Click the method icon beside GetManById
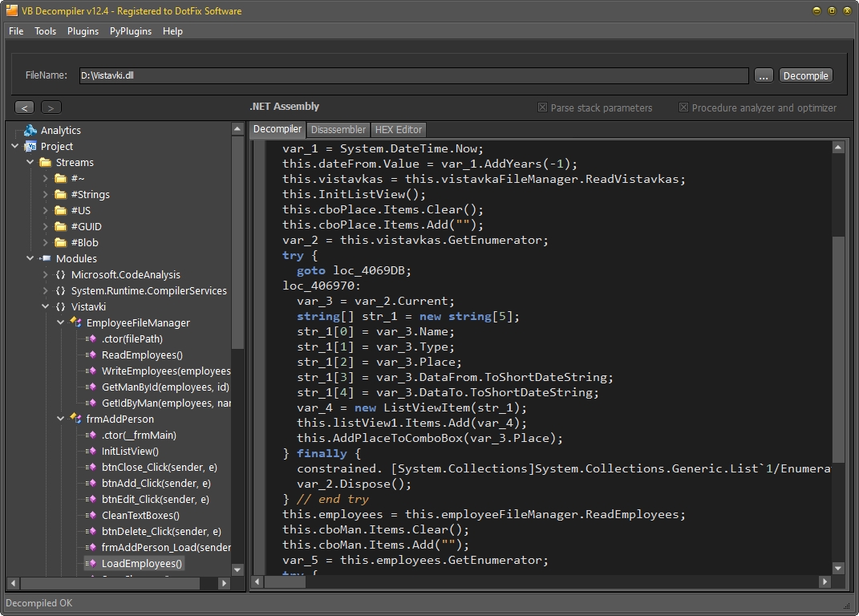This screenshot has width=859, height=616. point(91,387)
